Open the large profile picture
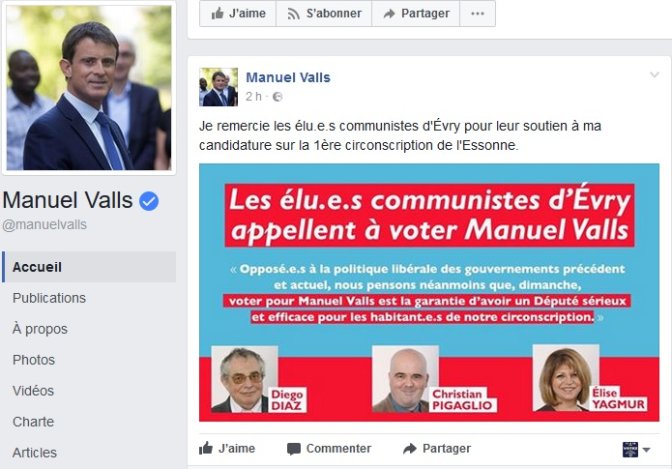Viewport: 672px width, 469px height. click(89, 87)
